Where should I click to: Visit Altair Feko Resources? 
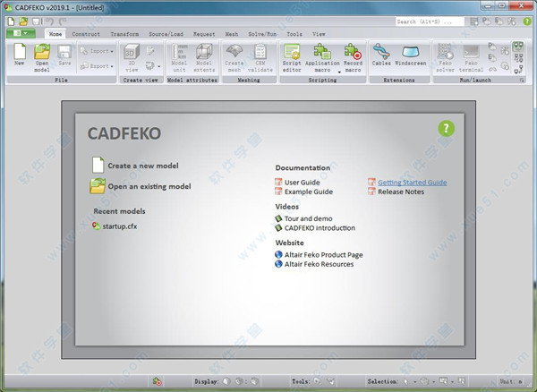coord(314,264)
